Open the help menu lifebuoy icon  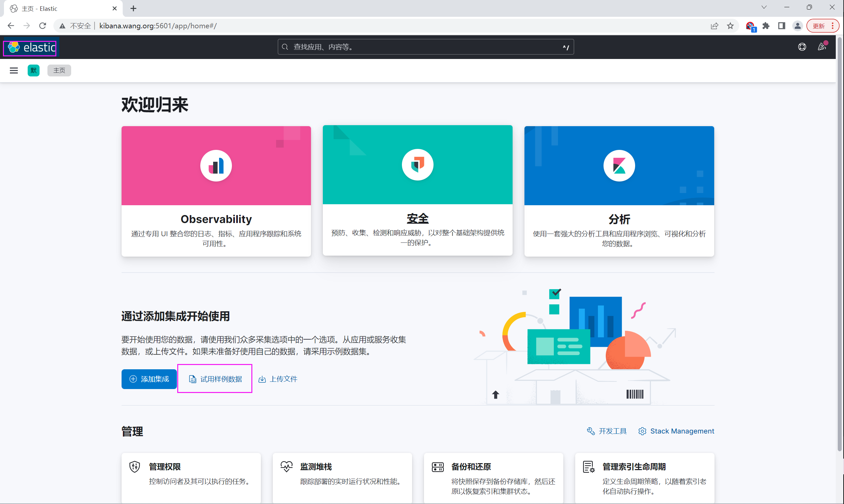point(802,47)
